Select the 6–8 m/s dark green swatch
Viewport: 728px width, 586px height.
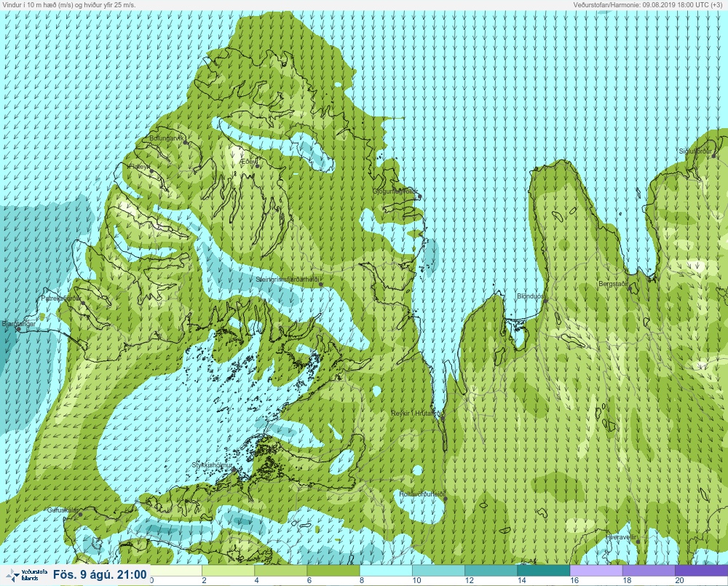click(x=333, y=571)
